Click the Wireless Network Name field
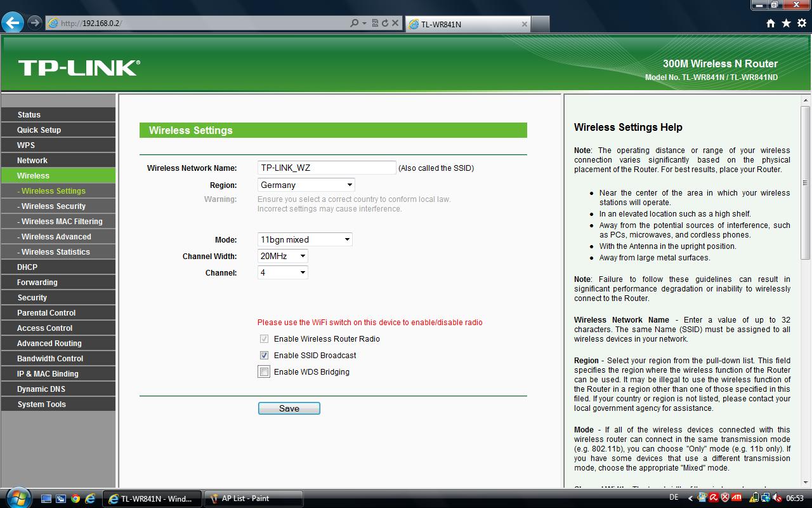812x508 pixels. coord(327,168)
